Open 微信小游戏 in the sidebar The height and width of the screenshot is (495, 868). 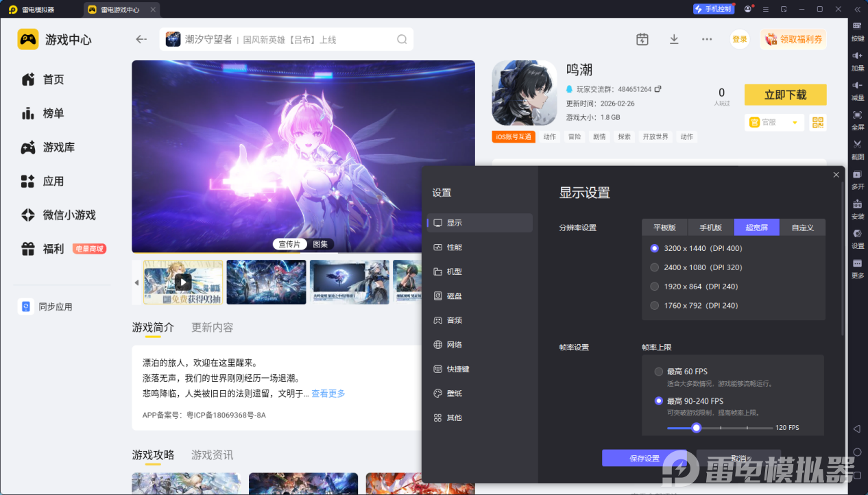pos(69,215)
